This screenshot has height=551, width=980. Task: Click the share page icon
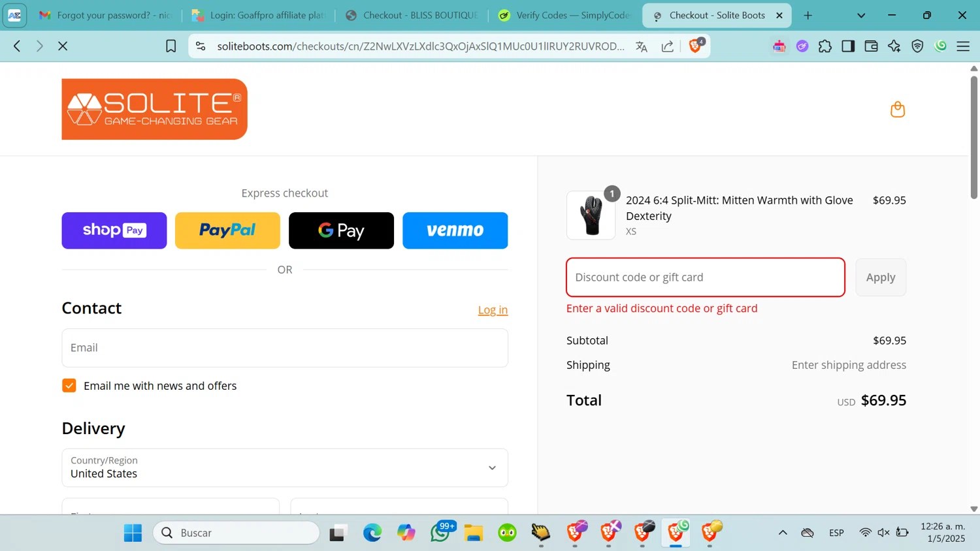[x=667, y=46]
